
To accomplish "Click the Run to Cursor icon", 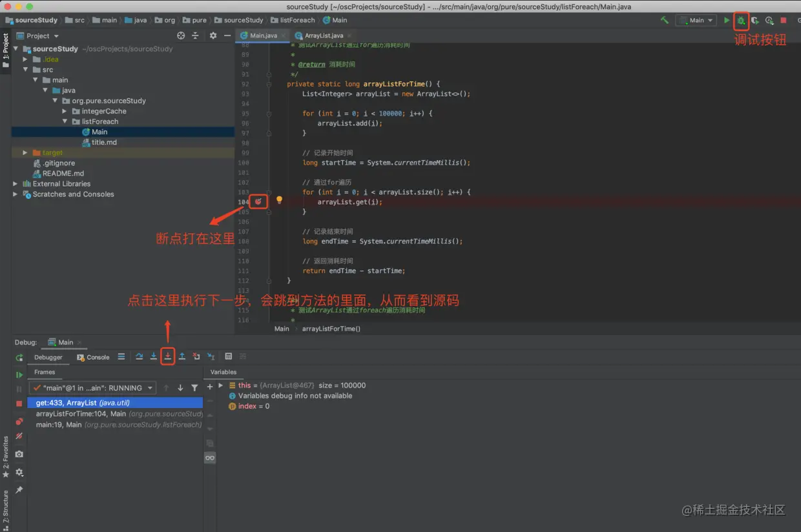I will tap(211, 356).
